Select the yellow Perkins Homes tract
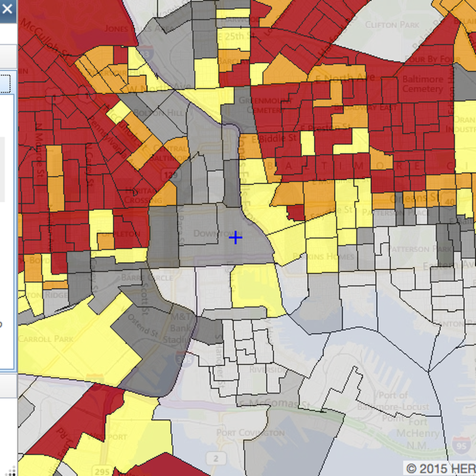Screen dimensions: 476x476 click(x=322, y=257)
